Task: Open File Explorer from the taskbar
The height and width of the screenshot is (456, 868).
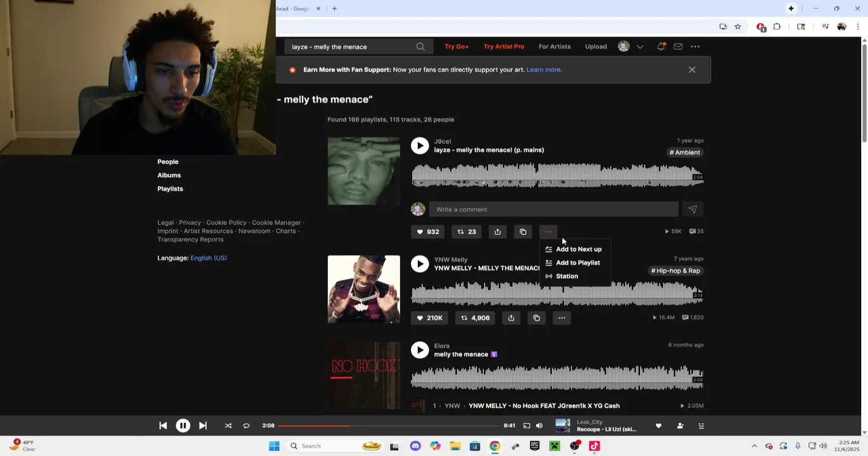Action: 455,446
